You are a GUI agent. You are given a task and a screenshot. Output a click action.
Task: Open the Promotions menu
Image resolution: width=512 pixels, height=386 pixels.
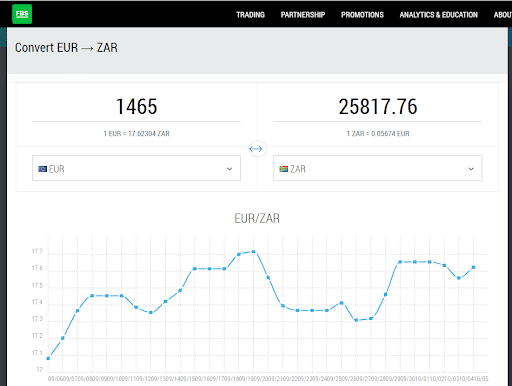pos(362,15)
